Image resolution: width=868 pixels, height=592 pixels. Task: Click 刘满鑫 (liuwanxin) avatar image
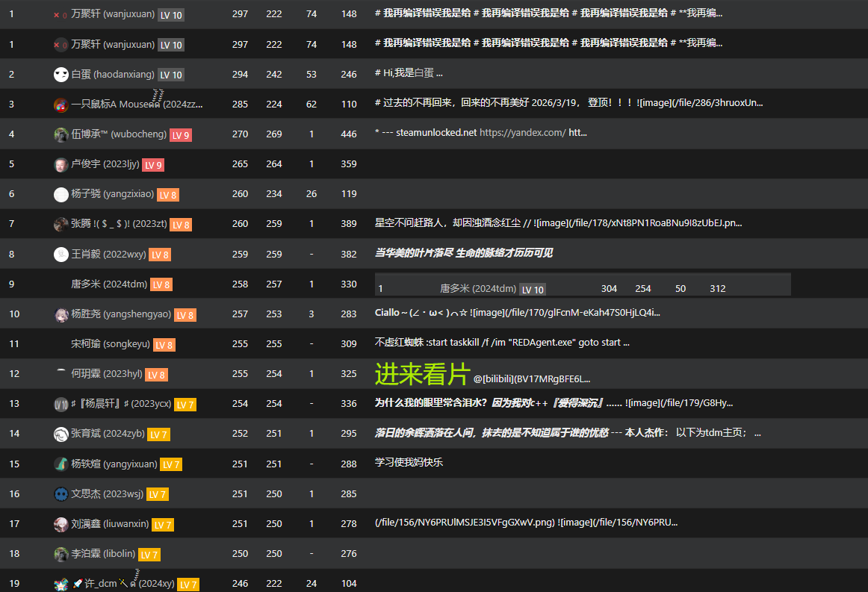(x=61, y=524)
